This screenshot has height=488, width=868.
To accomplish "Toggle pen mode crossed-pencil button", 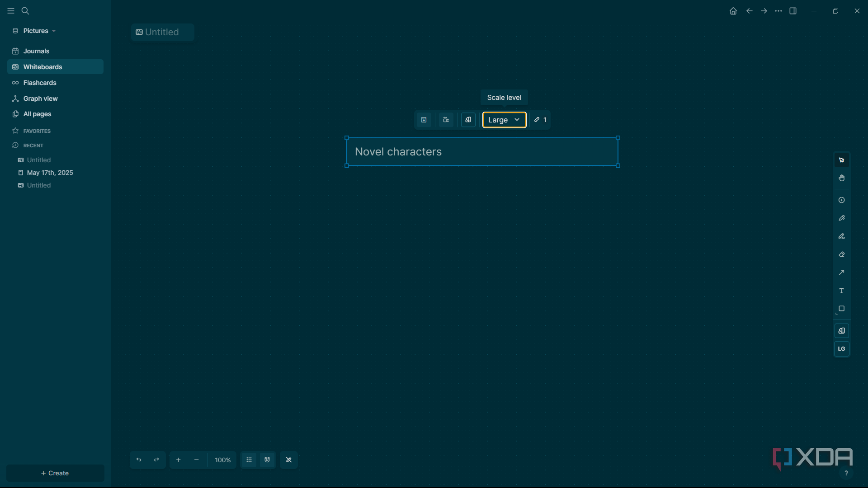I will tap(289, 460).
